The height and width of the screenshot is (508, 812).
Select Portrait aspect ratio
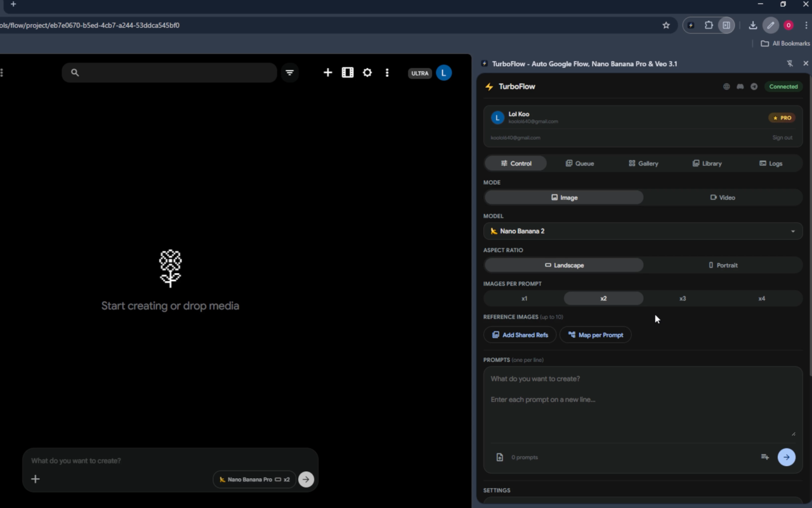(x=723, y=265)
